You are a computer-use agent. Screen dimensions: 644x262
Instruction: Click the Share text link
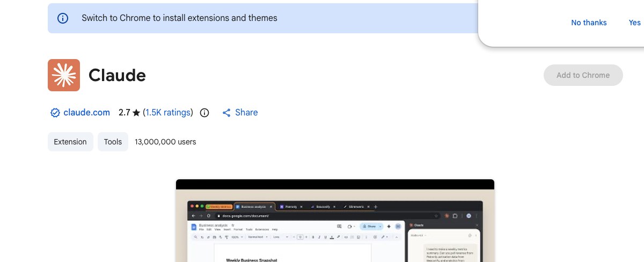[x=246, y=113]
